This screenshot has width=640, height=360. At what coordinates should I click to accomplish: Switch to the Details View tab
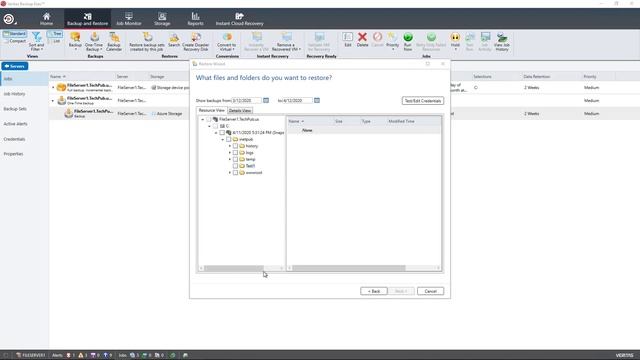[240, 111]
